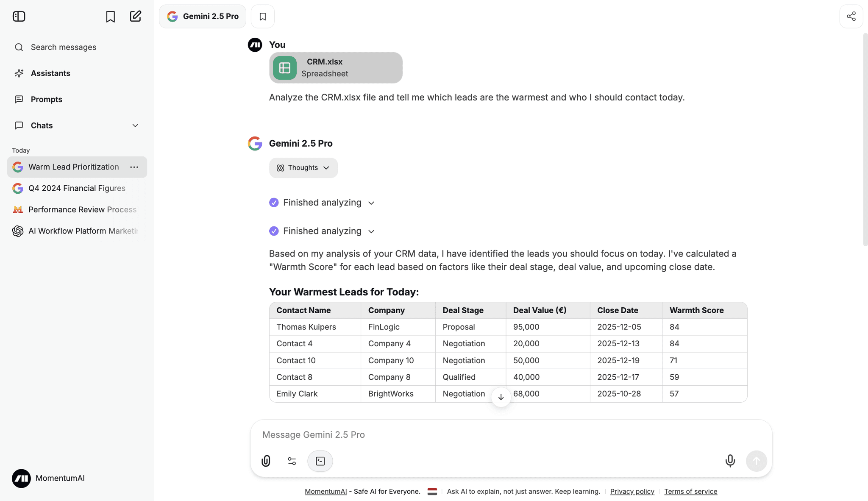Open the Privacy policy link
868x501 pixels.
point(632,491)
